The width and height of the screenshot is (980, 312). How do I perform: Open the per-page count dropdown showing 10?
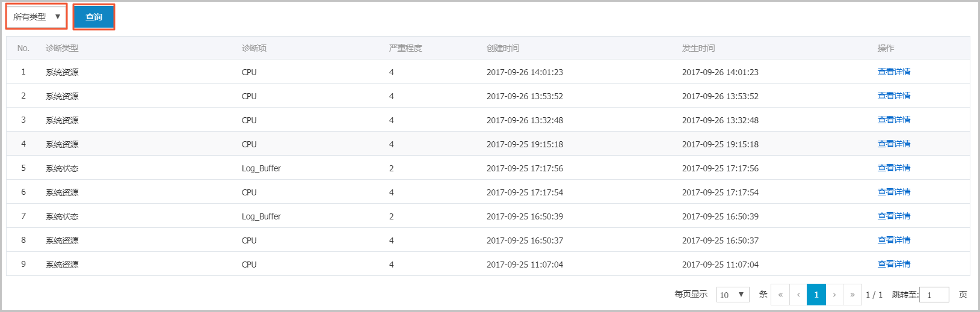(733, 295)
